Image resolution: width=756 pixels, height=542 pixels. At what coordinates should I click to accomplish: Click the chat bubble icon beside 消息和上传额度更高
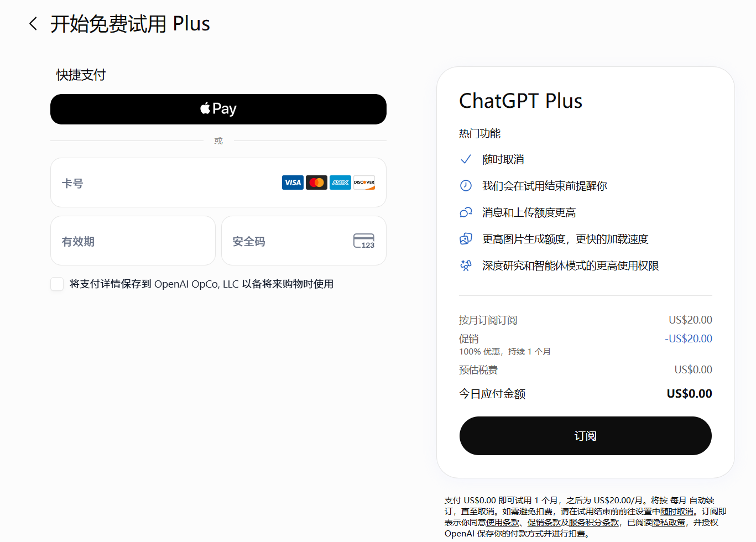(x=466, y=212)
